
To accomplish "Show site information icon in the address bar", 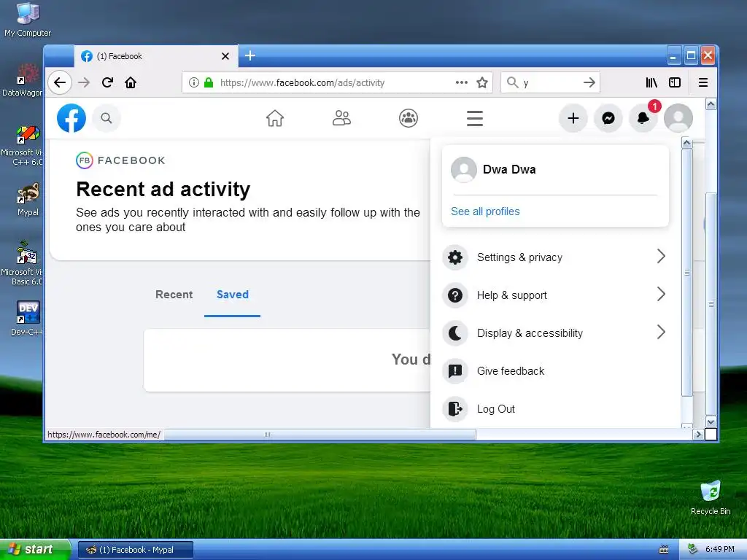I will 194,82.
